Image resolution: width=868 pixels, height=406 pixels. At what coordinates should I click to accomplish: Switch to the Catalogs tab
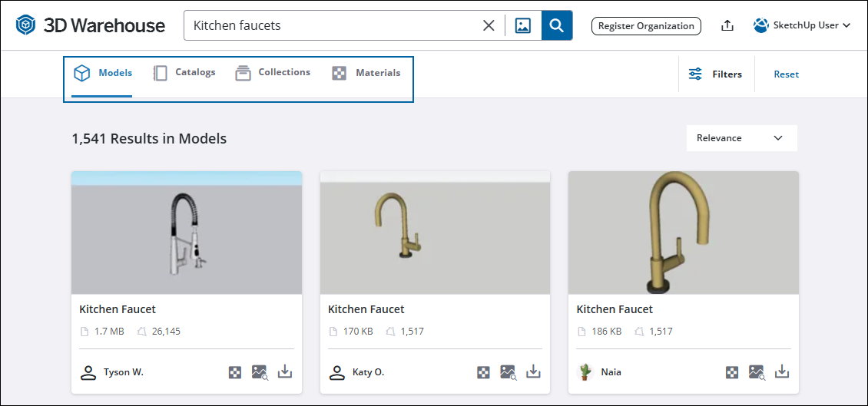[184, 73]
